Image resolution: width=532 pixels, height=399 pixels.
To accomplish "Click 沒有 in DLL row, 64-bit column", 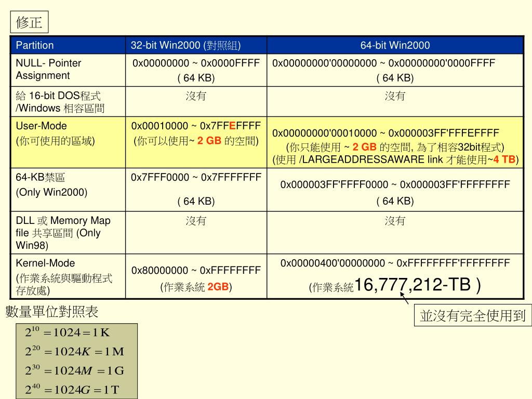I will coord(395,221).
